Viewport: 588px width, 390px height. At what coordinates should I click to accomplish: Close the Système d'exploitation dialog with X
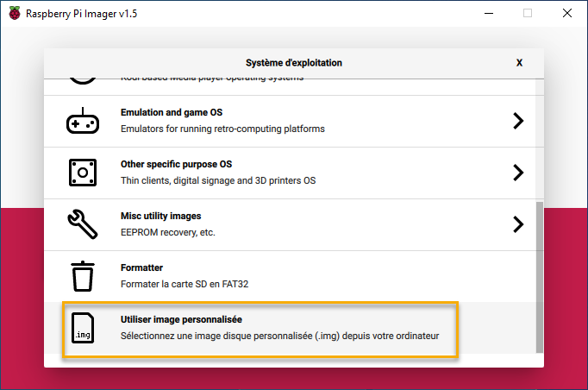pyautogui.click(x=519, y=63)
